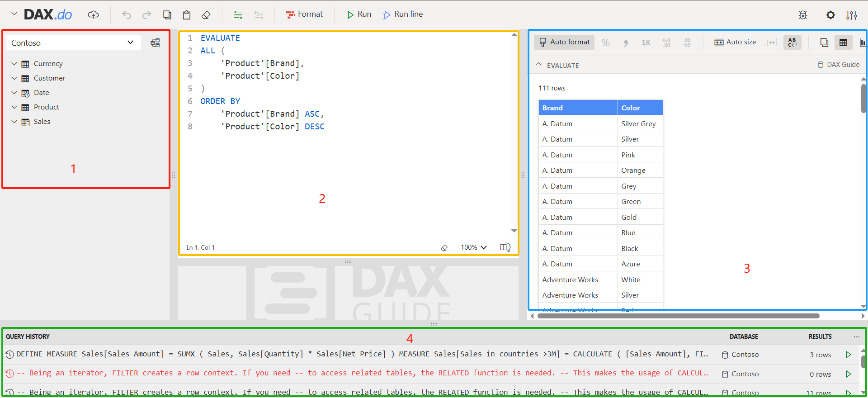868x398 pixels.
Task: Open the Contoso database dropdown
Action: (x=73, y=43)
